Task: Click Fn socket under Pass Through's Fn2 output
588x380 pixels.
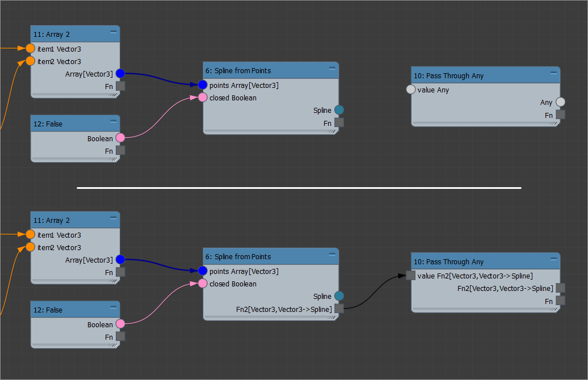Action: coord(560,301)
